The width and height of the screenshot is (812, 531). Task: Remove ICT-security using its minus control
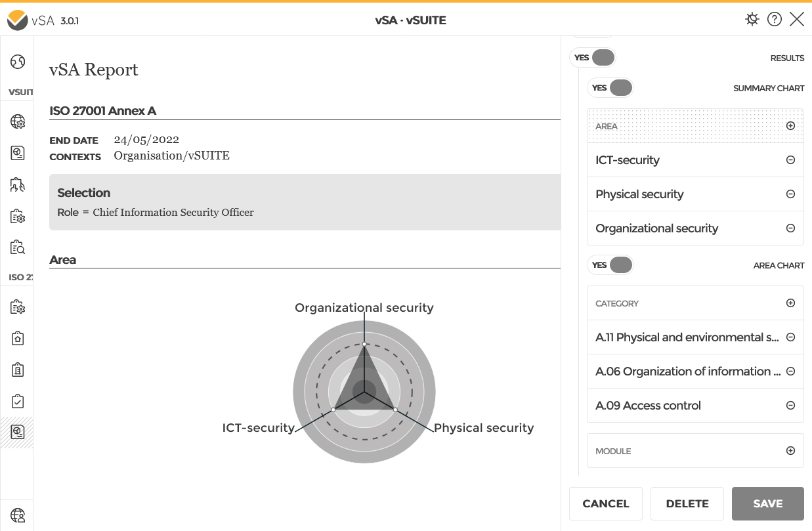click(790, 159)
